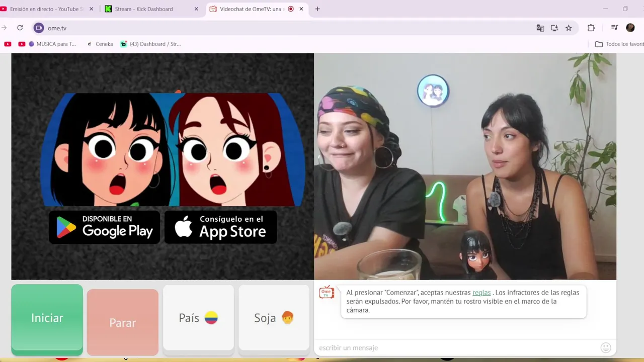Click the Parar button
644x362 pixels.
pos(123,322)
